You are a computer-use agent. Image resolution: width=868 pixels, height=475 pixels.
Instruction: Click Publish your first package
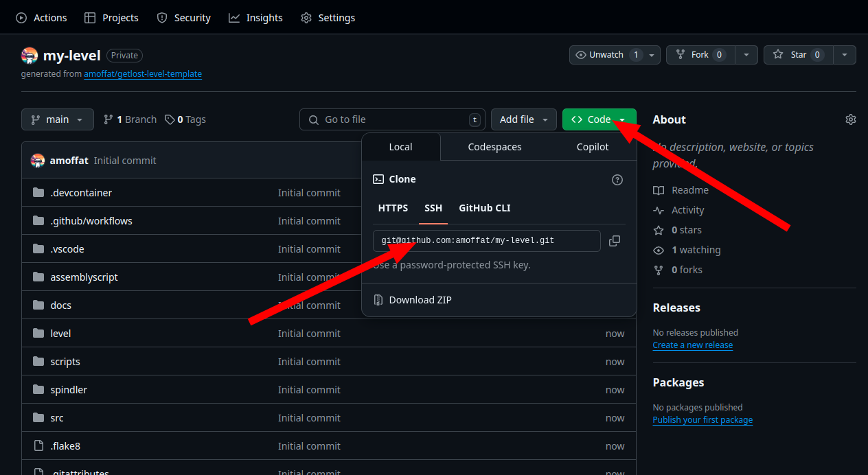(x=703, y=420)
